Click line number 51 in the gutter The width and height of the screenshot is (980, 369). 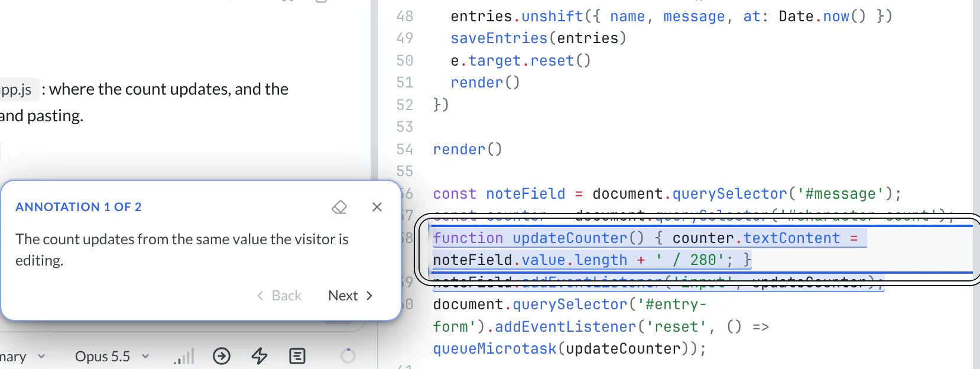point(405,83)
